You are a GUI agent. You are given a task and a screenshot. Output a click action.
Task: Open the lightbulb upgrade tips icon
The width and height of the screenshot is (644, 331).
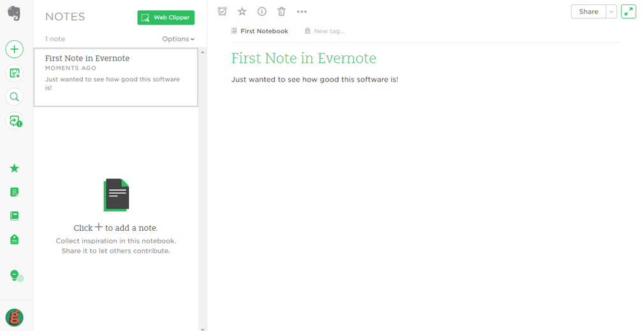15,276
